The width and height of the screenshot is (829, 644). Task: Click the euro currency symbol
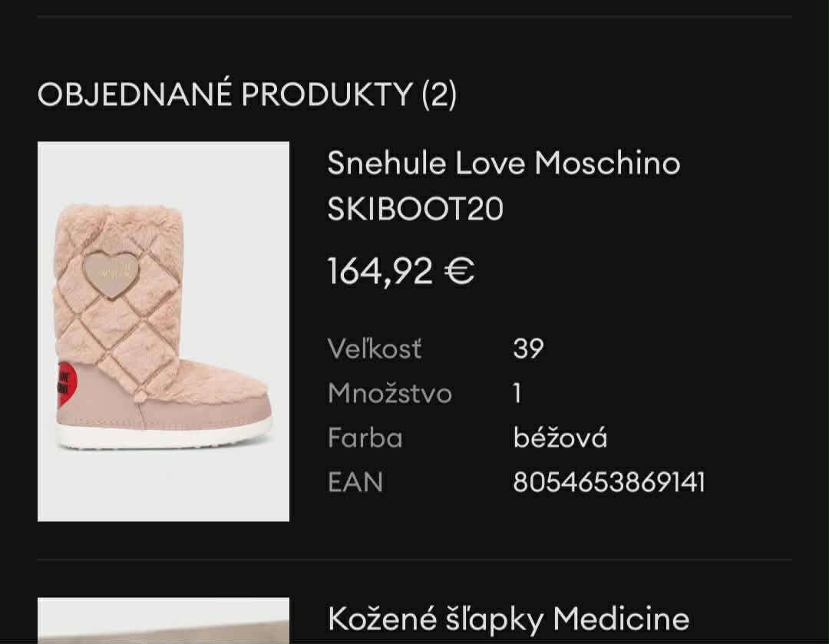[459, 271]
